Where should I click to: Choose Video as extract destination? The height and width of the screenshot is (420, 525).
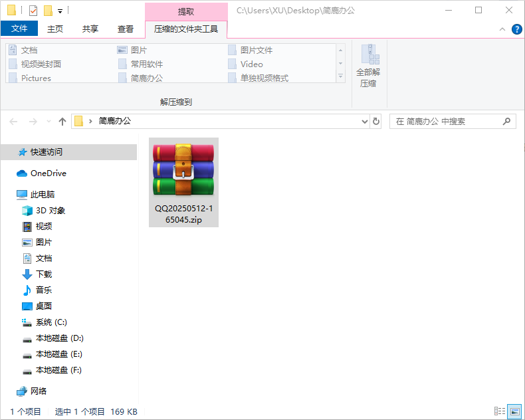pyautogui.click(x=245, y=64)
